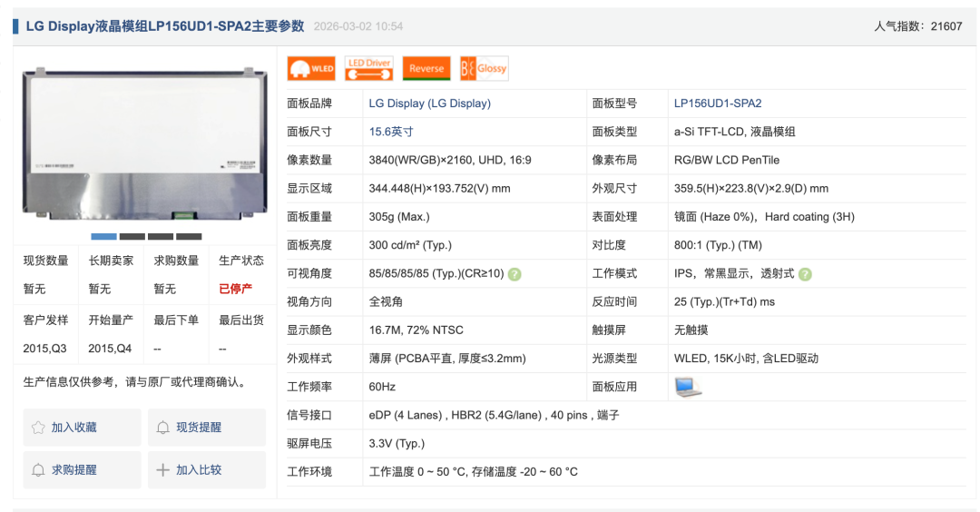This screenshot has width=980, height=512.
Task: Click the 无触摸 touchscreen value
Action: [x=691, y=330]
